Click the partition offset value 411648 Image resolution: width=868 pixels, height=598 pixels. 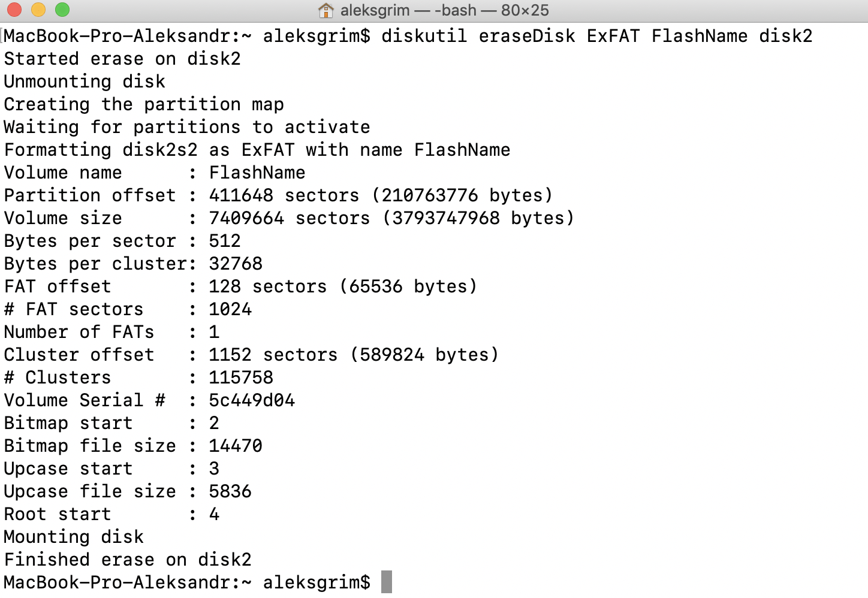(241, 195)
